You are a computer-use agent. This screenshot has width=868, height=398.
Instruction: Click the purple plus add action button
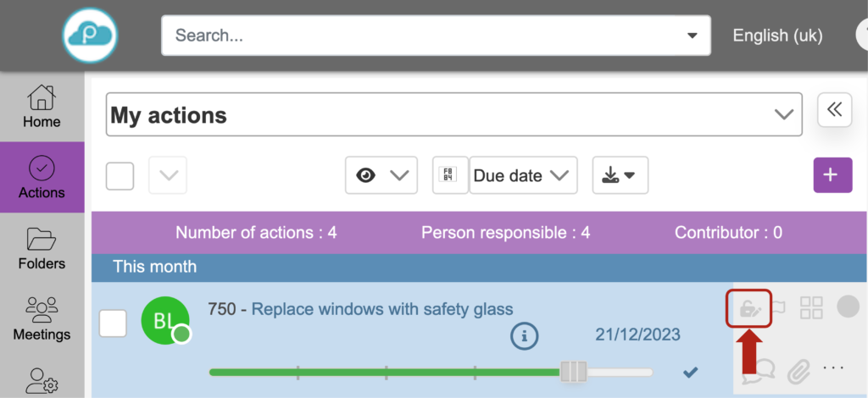(x=832, y=175)
